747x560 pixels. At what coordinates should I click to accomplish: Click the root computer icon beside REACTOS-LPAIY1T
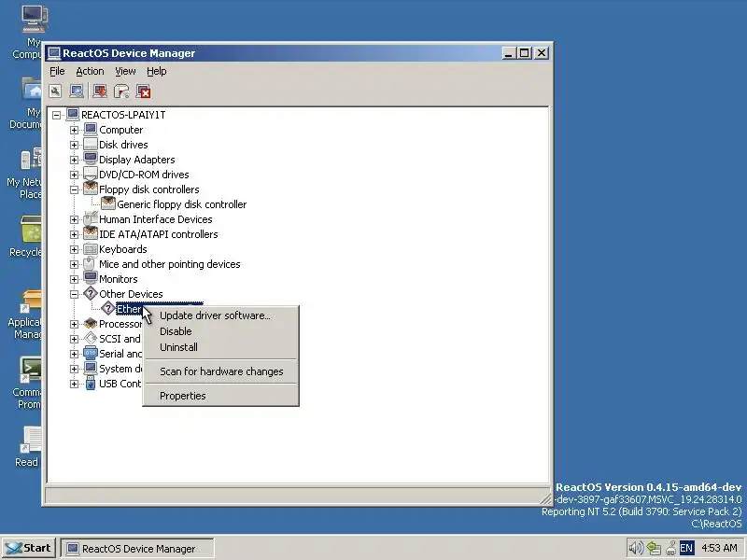pos(73,114)
